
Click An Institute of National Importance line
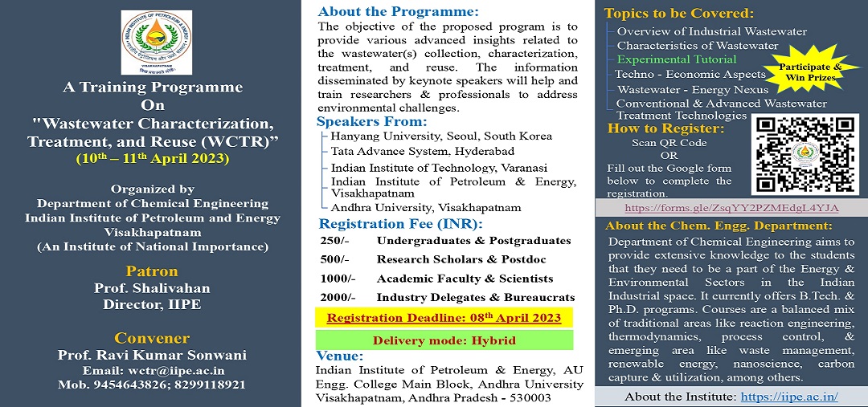[x=153, y=246]
